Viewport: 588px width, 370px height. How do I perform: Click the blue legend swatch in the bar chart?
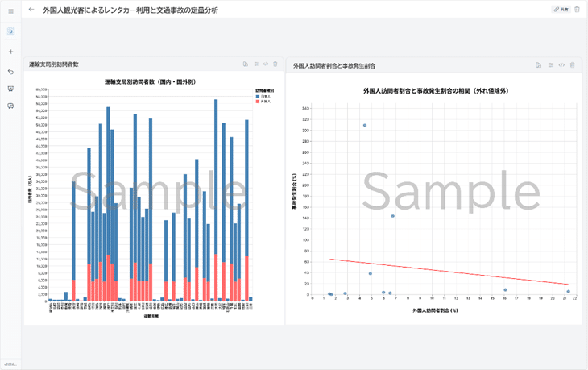coord(257,96)
